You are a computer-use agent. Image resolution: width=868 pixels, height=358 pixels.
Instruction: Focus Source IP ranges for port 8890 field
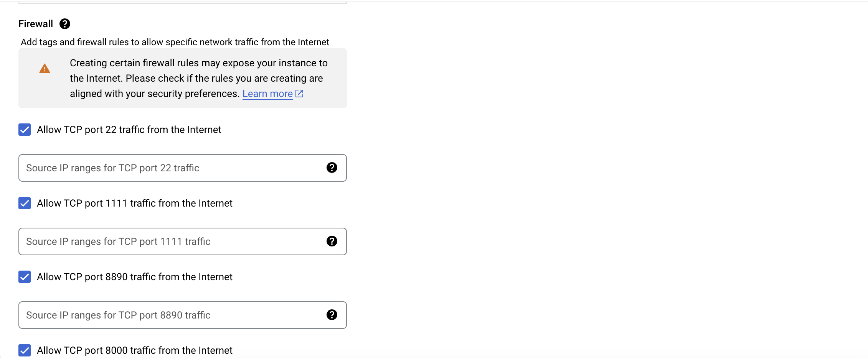pos(183,315)
